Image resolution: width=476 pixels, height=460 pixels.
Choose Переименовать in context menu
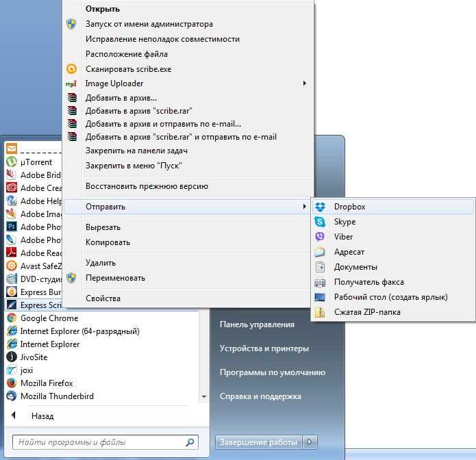[x=115, y=278]
